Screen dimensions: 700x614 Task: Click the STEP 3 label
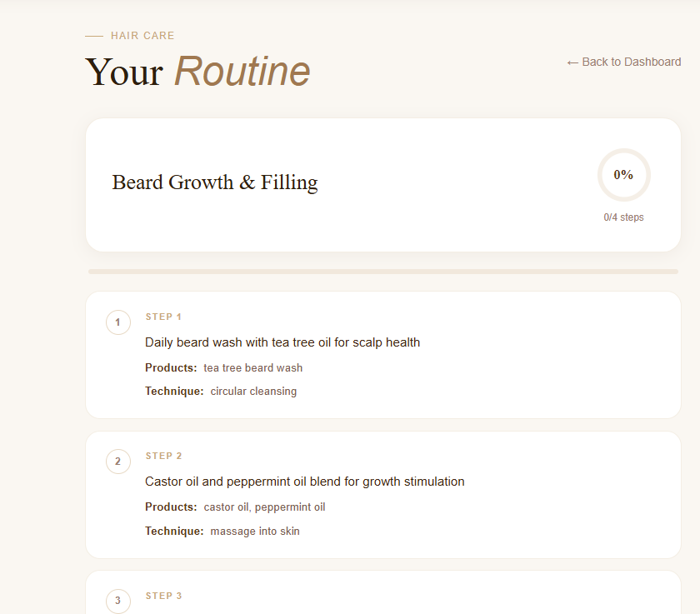(x=163, y=596)
